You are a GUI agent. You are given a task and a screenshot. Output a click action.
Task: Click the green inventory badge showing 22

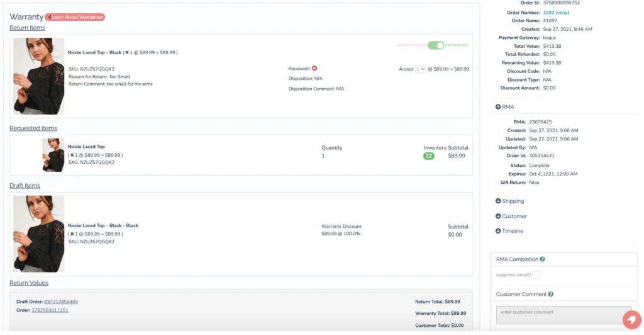coord(429,156)
